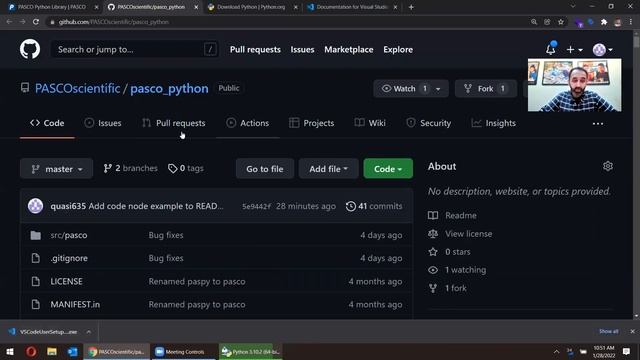Image resolution: width=640 pixels, height=360 pixels.
Task: View the 2 branches link
Action: click(130, 168)
